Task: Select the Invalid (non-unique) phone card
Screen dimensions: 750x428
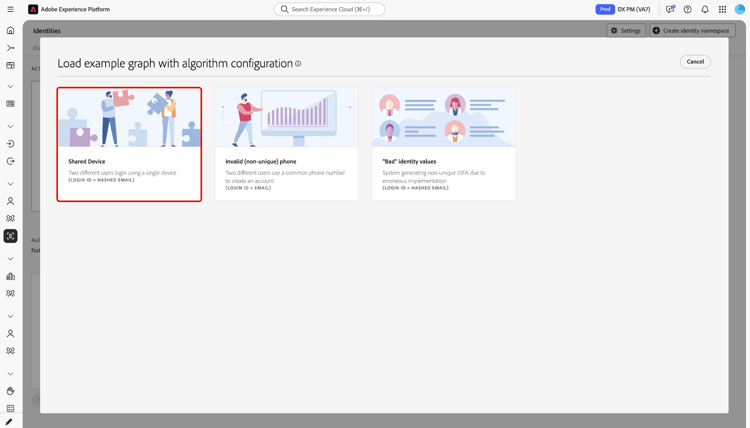Action: pyautogui.click(x=287, y=144)
